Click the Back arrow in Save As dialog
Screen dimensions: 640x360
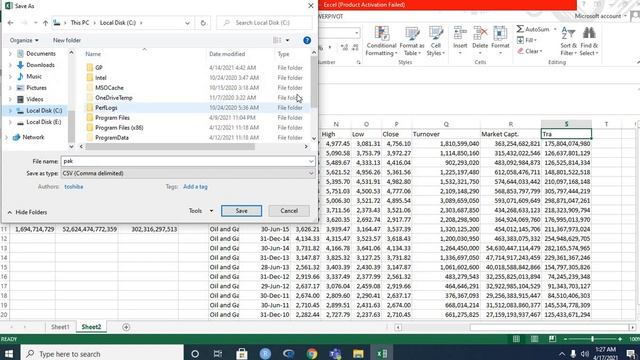(x=11, y=23)
